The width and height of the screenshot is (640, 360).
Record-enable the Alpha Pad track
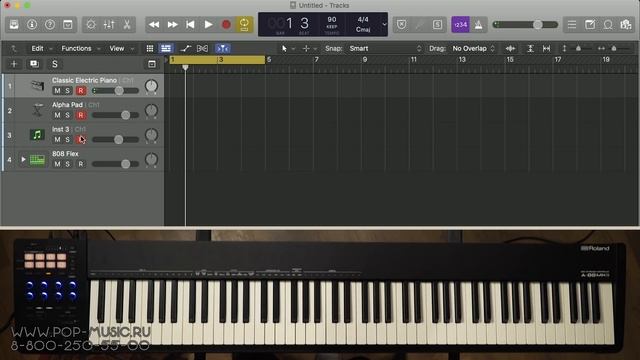click(81, 115)
